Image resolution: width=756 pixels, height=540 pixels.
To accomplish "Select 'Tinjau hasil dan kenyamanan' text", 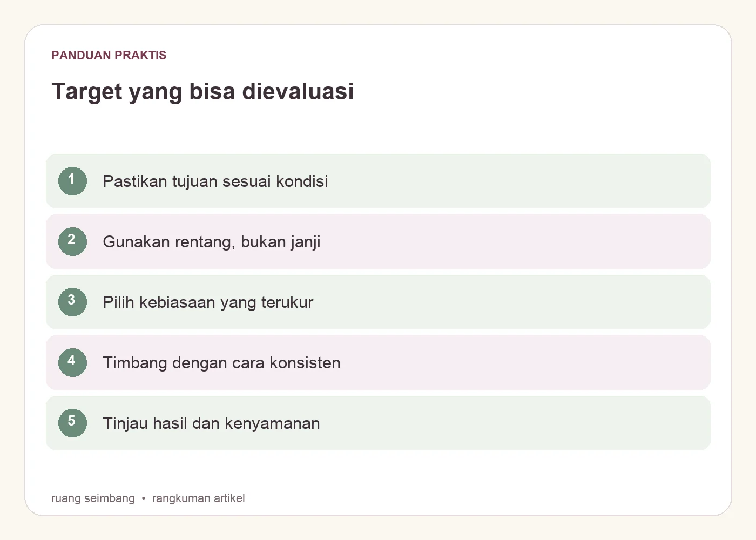I will [211, 423].
